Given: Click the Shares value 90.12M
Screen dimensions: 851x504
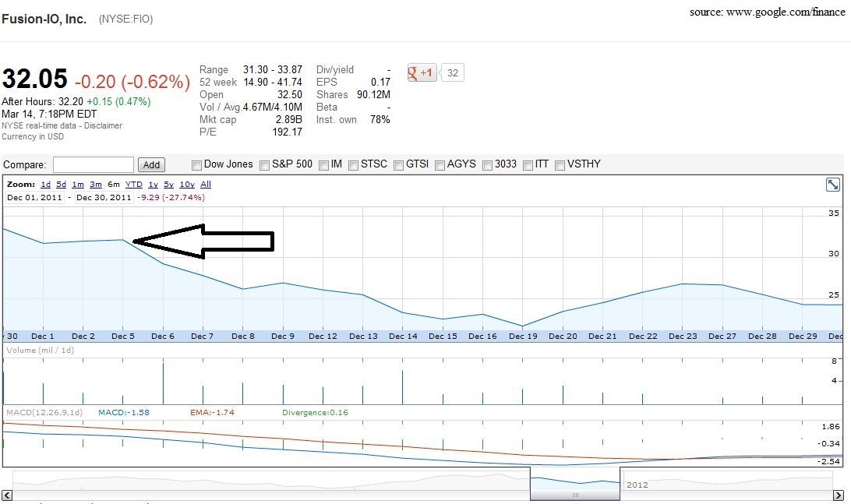Looking at the screenshot, I should coord(373,94).
